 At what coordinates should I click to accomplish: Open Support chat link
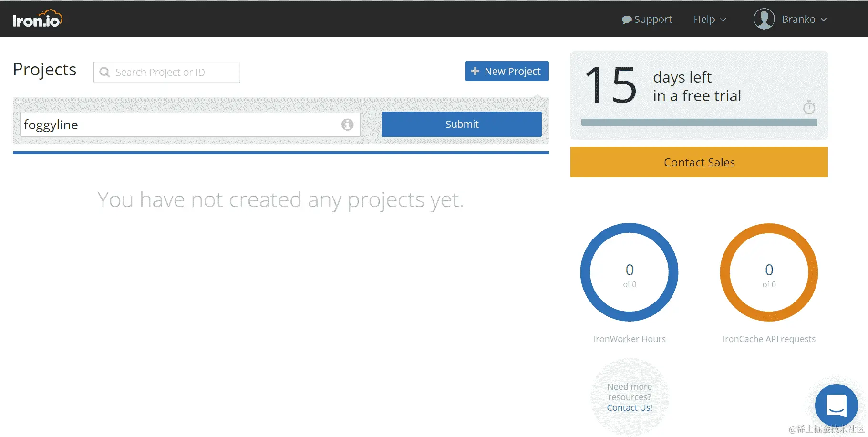(647, 20)
